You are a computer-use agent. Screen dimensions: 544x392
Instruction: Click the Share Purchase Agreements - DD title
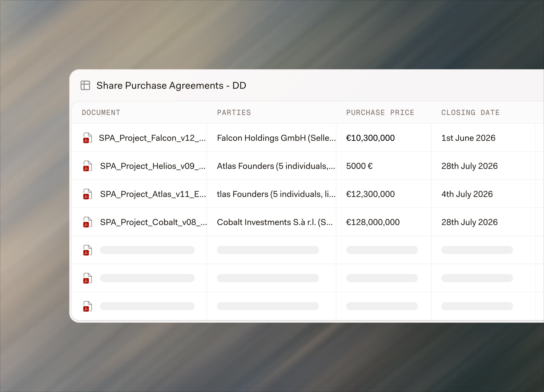(x=171, y=86)
